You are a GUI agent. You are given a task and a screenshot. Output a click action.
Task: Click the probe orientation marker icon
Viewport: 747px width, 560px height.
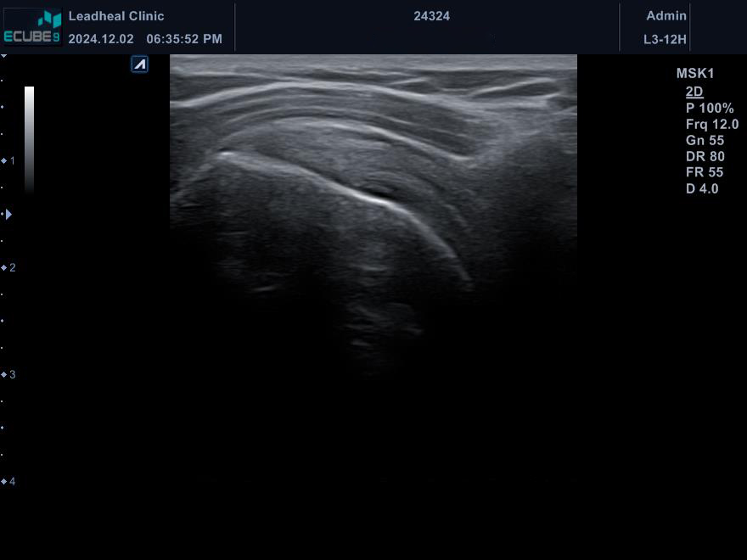coord(139,64)
